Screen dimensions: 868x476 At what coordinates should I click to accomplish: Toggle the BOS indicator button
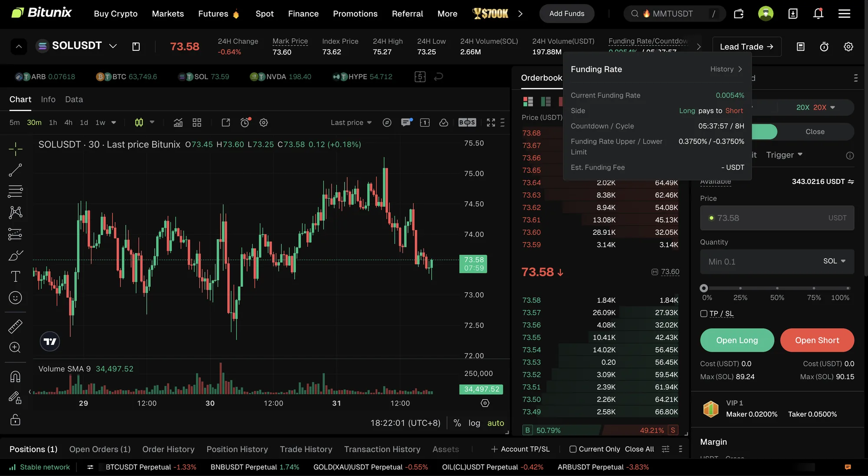467,123
